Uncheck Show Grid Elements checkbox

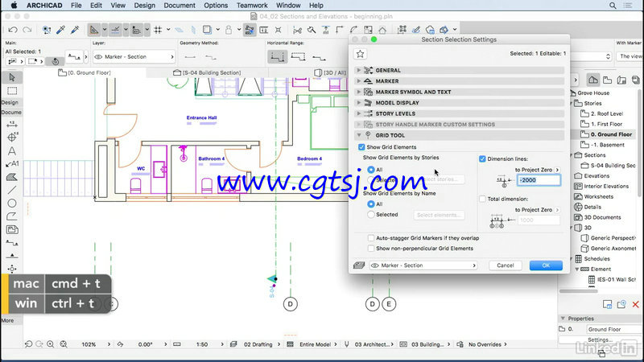tap(361, 147)
